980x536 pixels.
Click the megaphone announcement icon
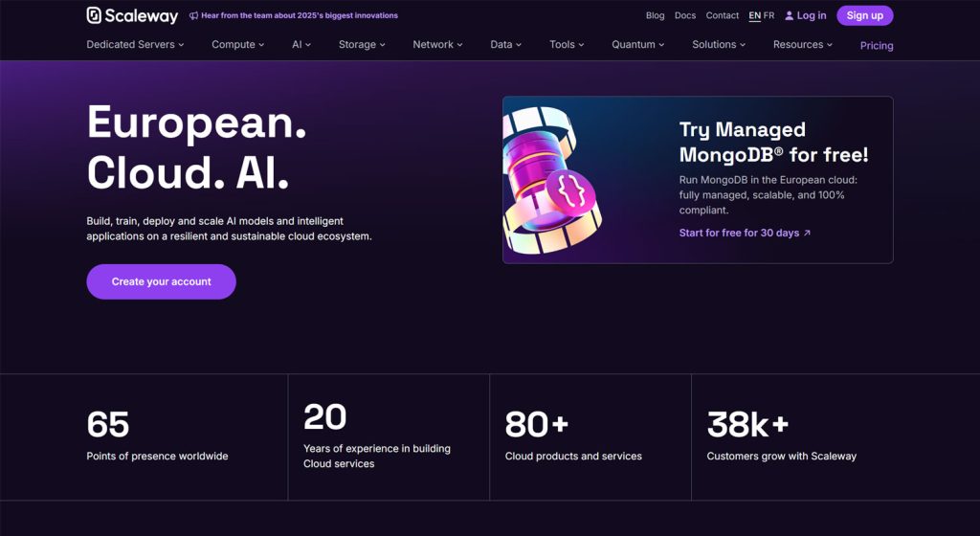pyautogui.click(x=193, y=16)
